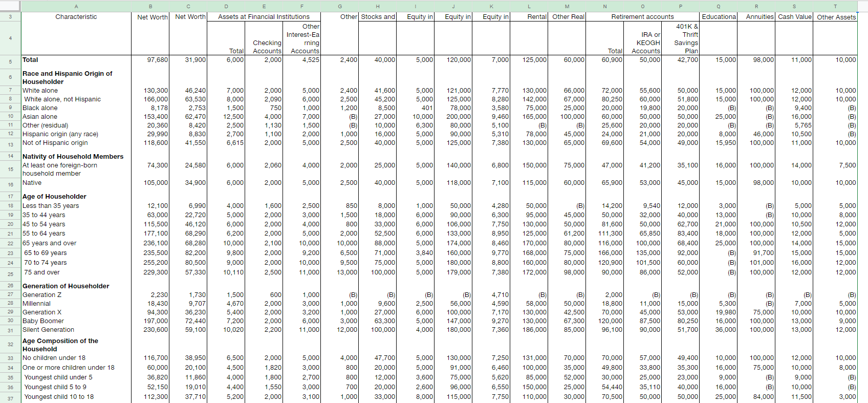This screenshot has height=403, width=868.
Task: Select row 17 header
Action: pos(10,197)
